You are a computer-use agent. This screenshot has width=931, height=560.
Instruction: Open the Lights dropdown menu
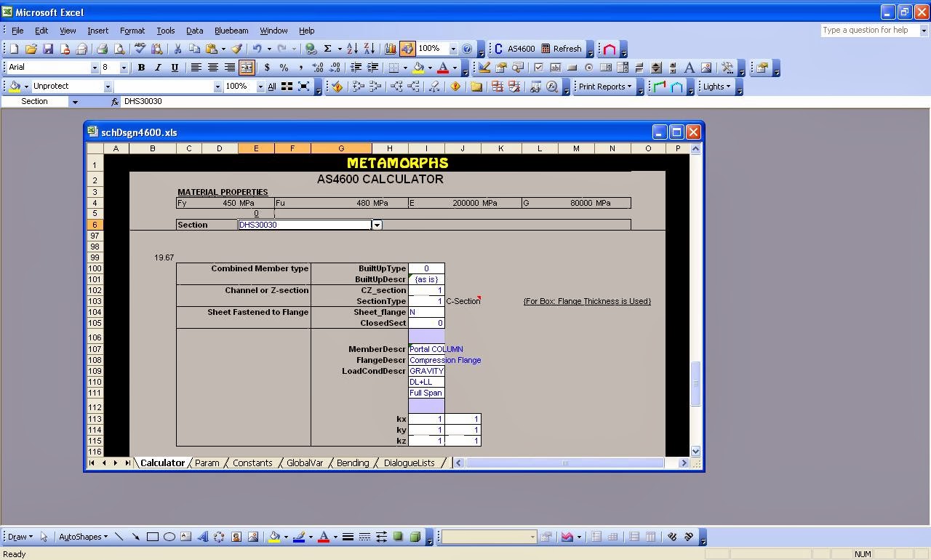[x=716, y=87]
